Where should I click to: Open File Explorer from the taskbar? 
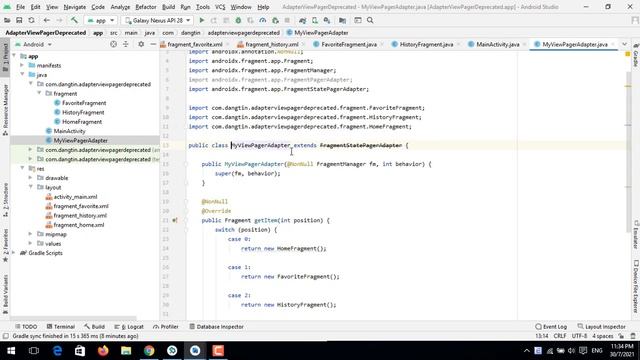[126, 351]
